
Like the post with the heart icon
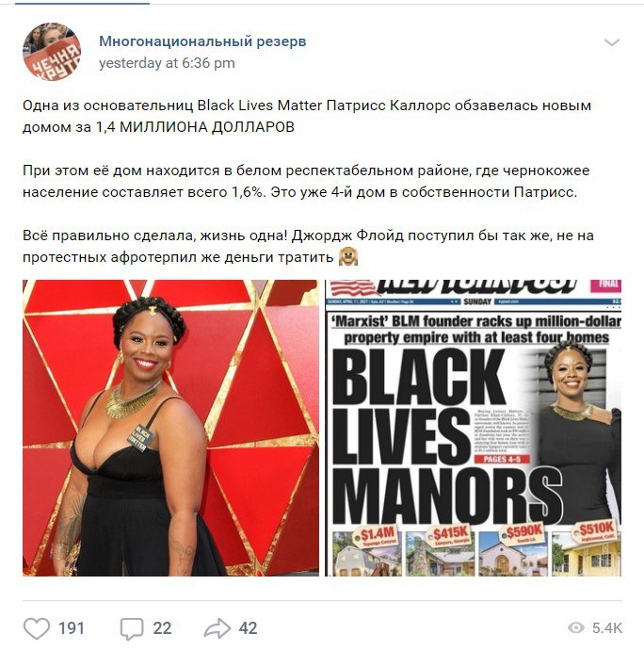pyautogui.click(x=37, y=627)
